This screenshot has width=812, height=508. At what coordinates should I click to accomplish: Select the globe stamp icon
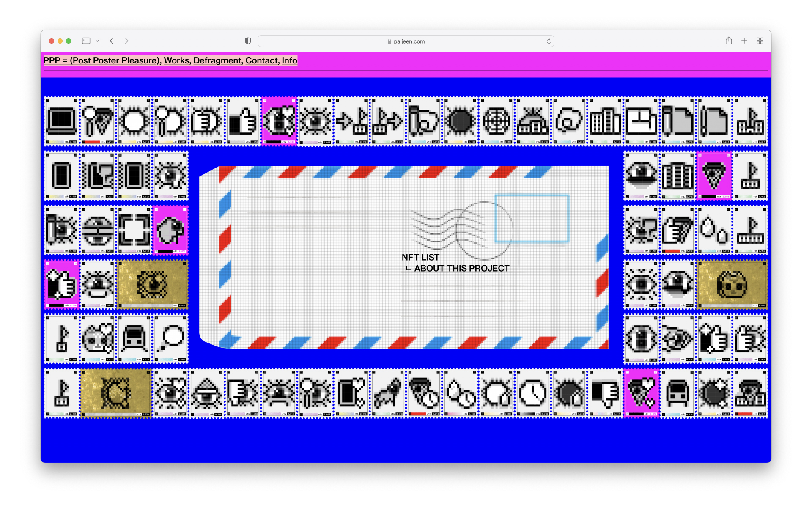point(497,121)
